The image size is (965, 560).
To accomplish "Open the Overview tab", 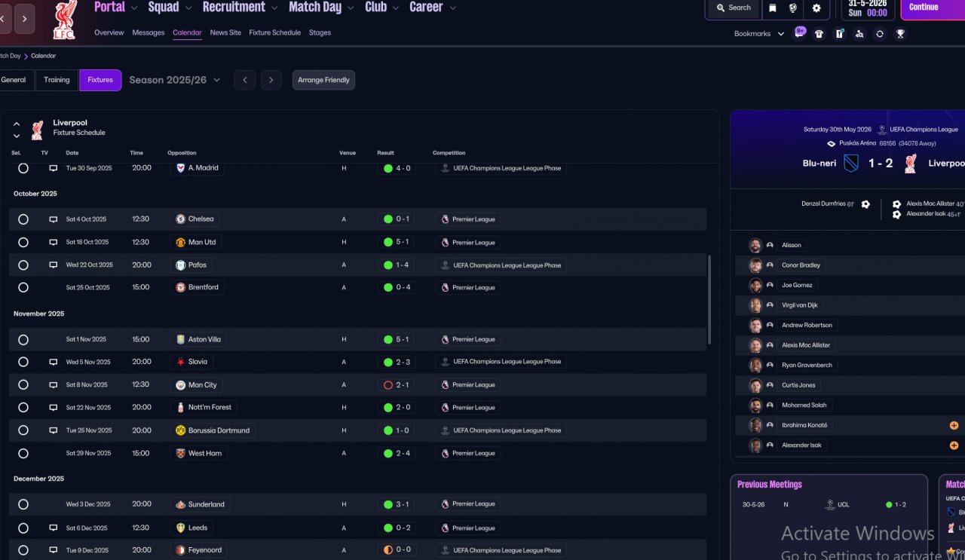I will [x=109, y=32].
